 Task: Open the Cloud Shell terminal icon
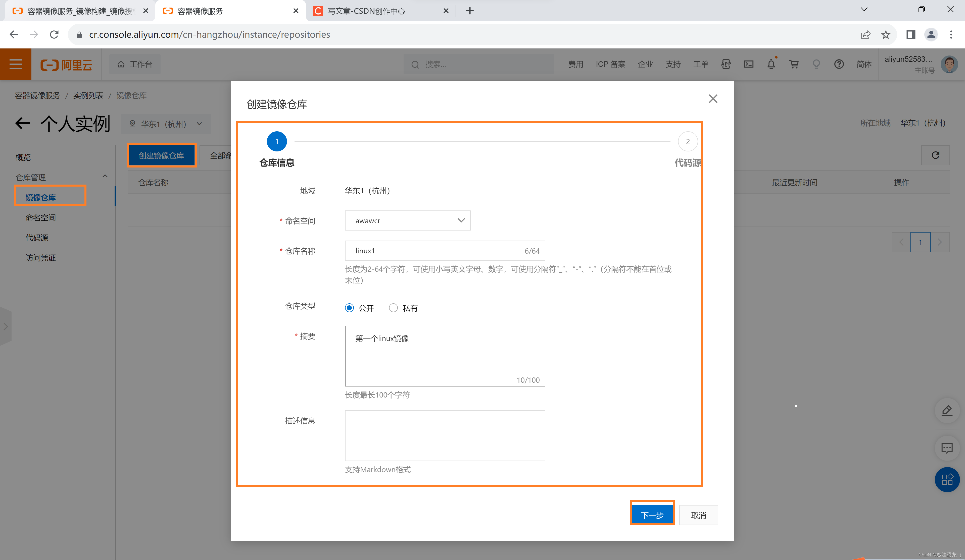748,64
